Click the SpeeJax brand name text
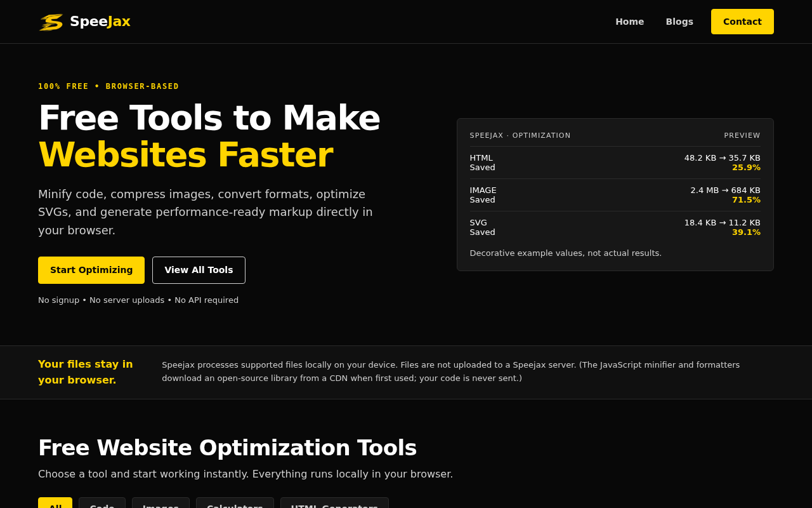 [100, 22]
